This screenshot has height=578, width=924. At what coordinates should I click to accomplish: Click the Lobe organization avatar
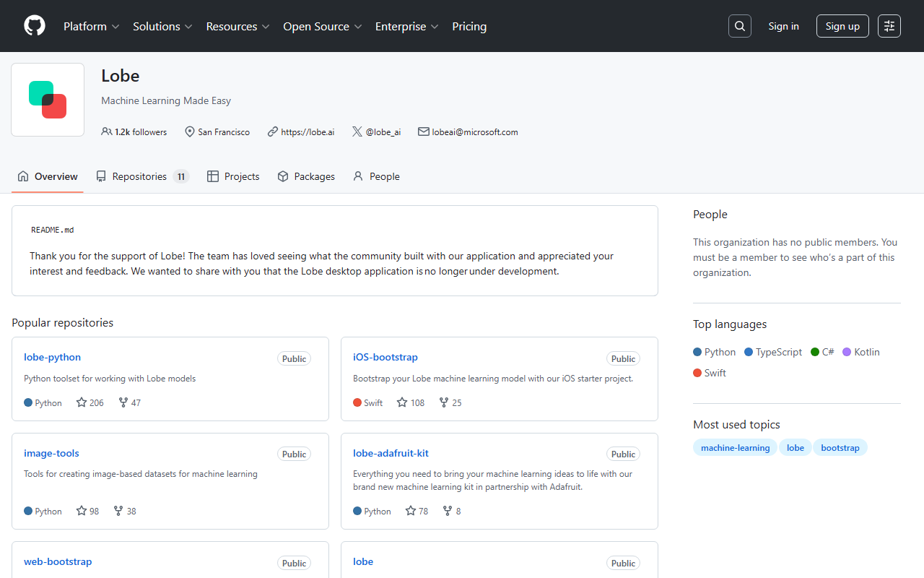(48, 100)
